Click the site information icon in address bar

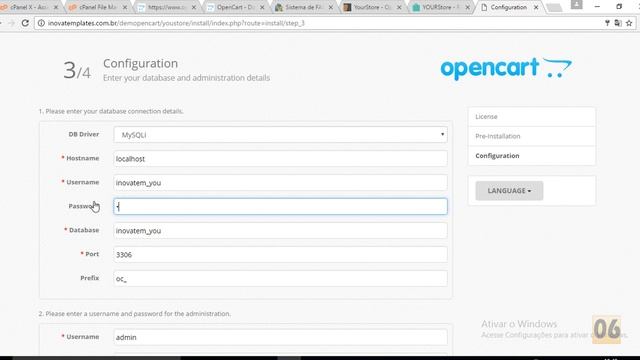pyautogui.click(x=41, y=23)
